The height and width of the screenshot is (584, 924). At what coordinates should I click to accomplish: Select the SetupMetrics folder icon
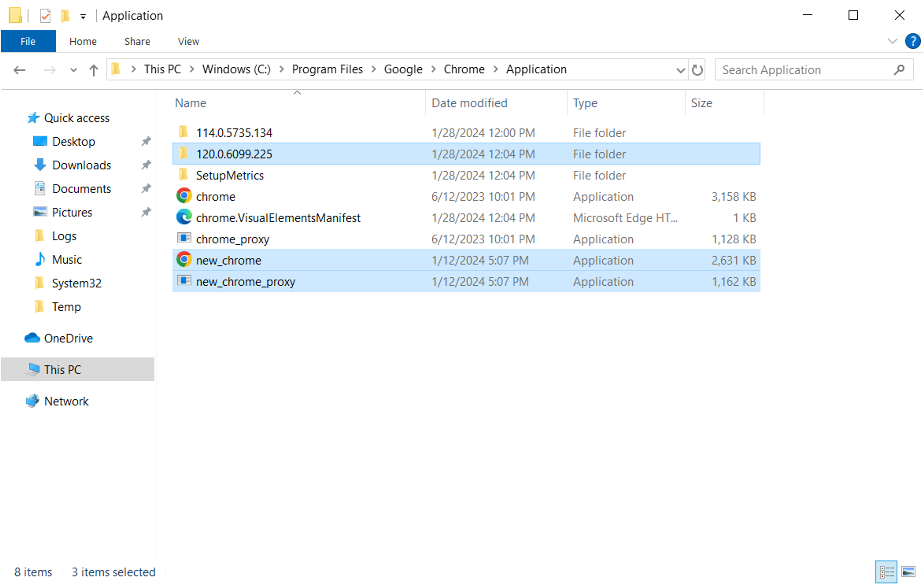[x=183, y=175]
